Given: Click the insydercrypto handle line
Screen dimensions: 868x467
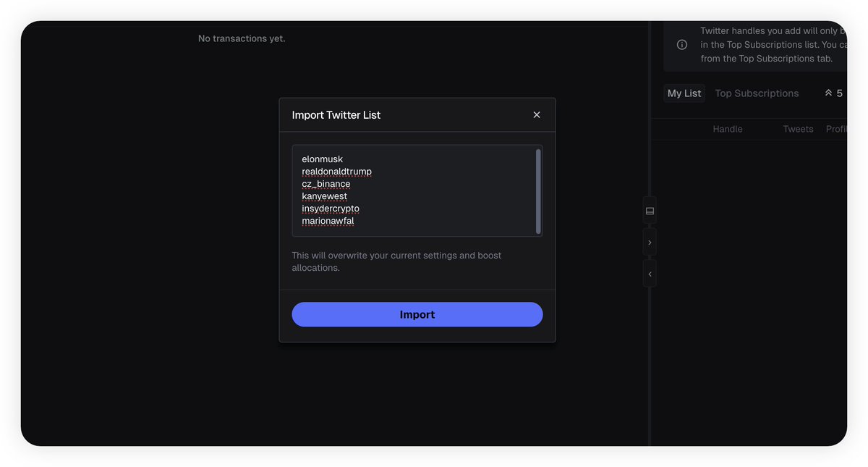Looking at the screenshot, I should pyautogui.click(x=331, y=209).
